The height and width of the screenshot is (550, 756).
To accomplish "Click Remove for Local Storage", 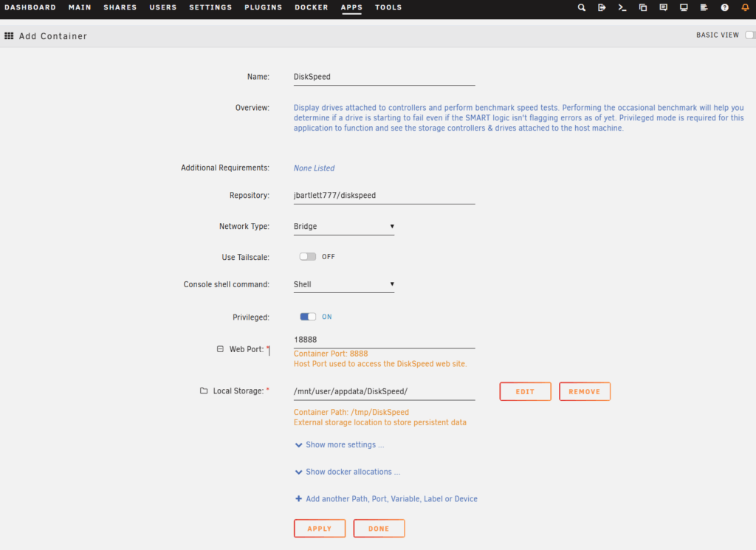I will 585,391.
